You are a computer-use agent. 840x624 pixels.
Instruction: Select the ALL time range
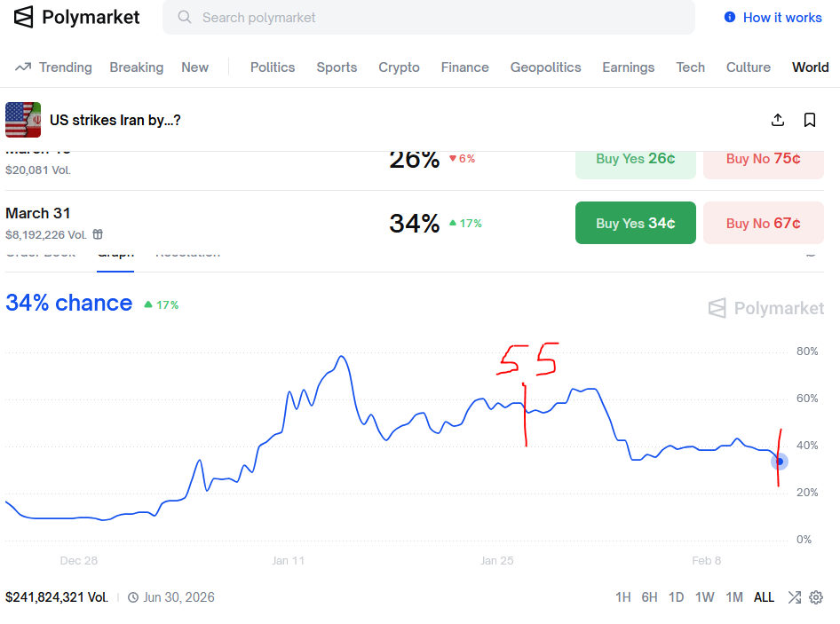[764, 597]
